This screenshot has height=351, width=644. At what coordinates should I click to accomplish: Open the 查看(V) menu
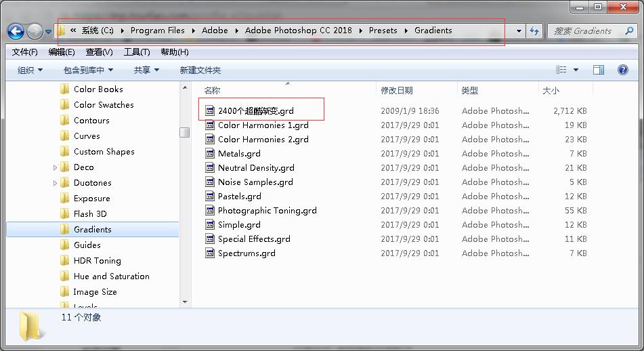coord(99,51)
